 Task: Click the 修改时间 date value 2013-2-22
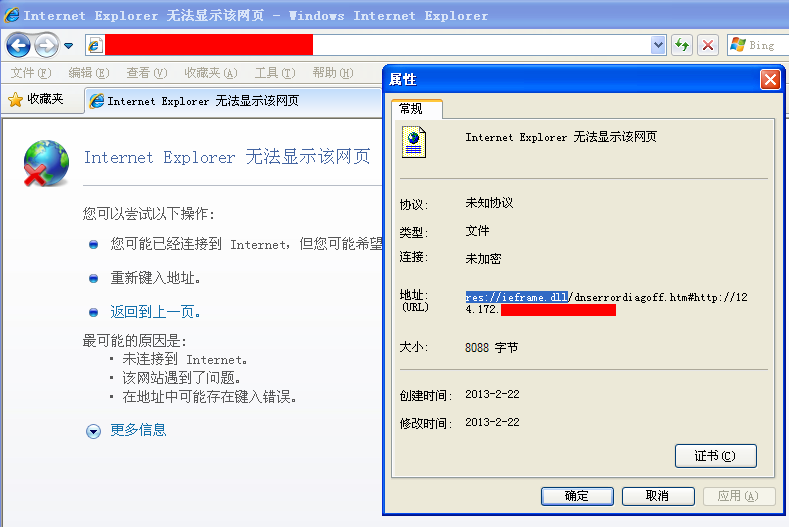492,422
